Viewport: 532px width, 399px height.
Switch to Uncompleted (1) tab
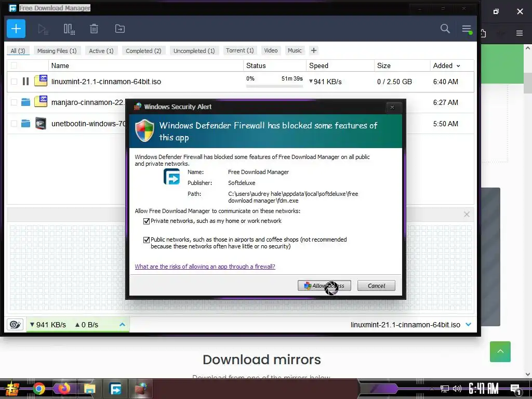(x=194, y=50)
